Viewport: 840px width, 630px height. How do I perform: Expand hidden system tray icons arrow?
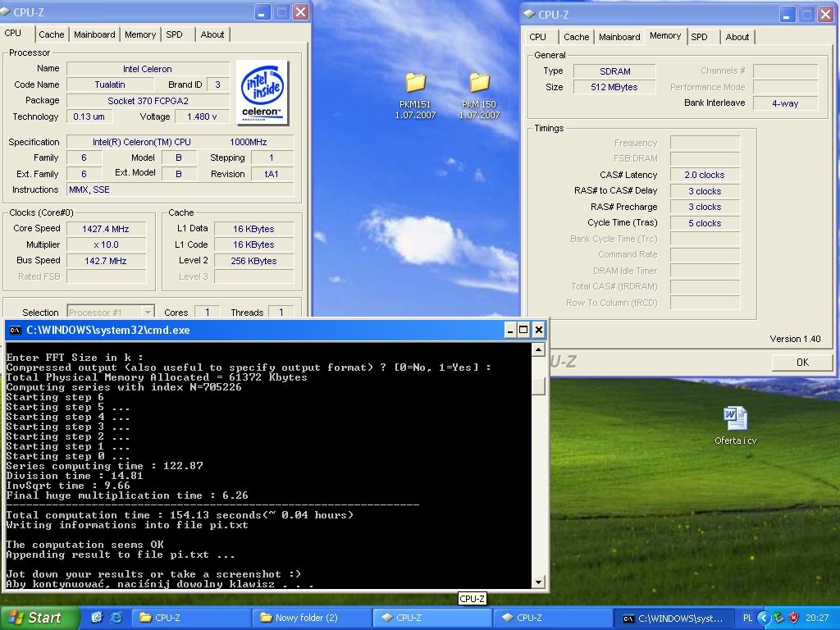click(x=764, y=619)
